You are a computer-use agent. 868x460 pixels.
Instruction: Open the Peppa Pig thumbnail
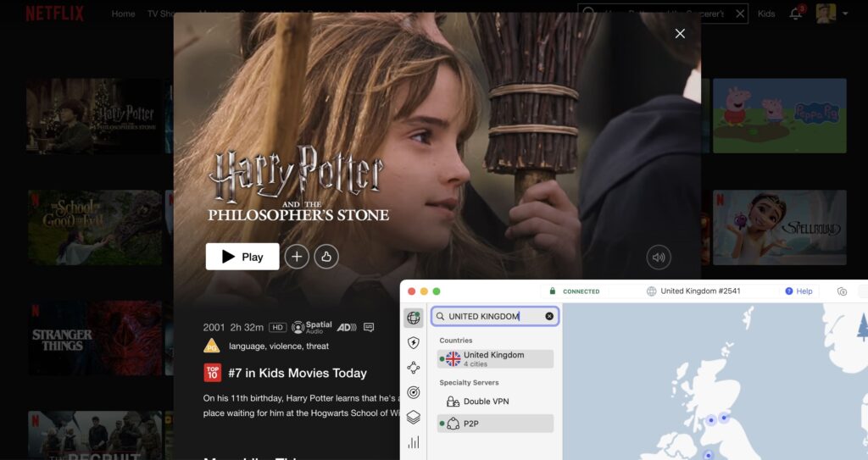click(x=780, y=116)
